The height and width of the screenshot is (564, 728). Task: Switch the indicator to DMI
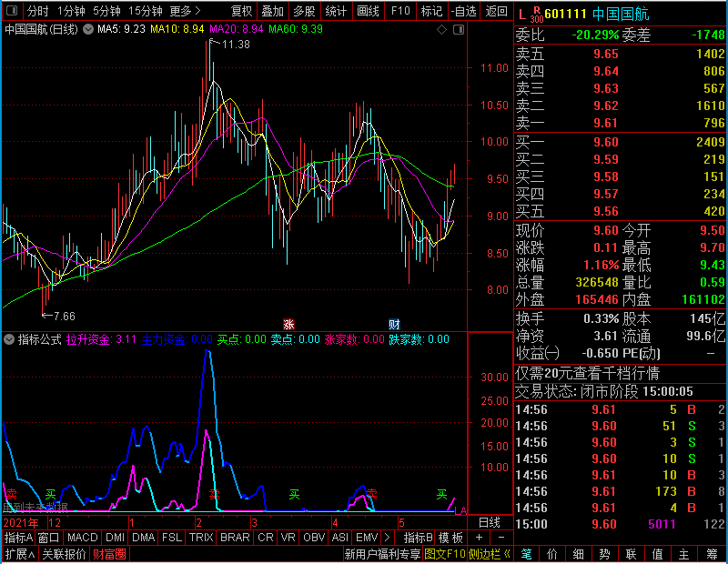tap(115, 538)
